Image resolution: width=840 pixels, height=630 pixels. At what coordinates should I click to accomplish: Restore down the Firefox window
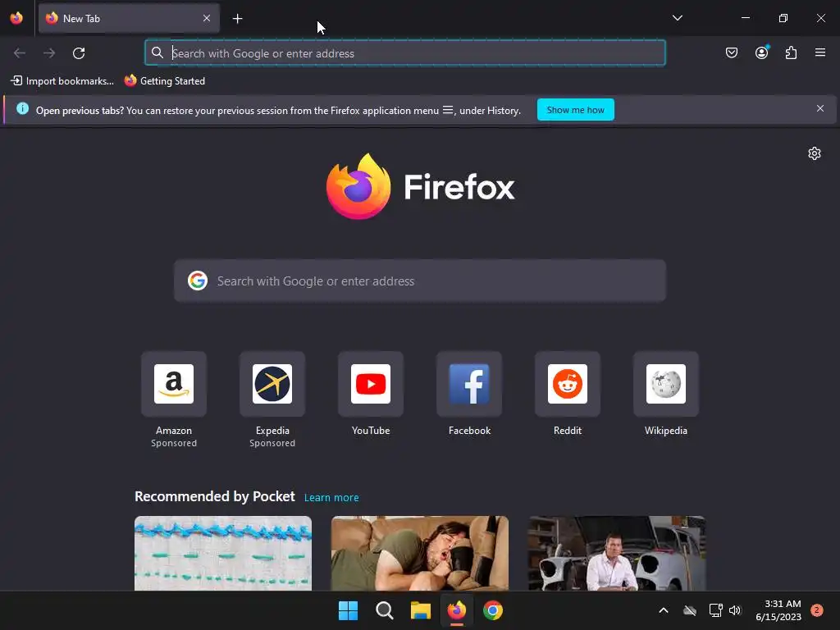[x=783, y=18]
